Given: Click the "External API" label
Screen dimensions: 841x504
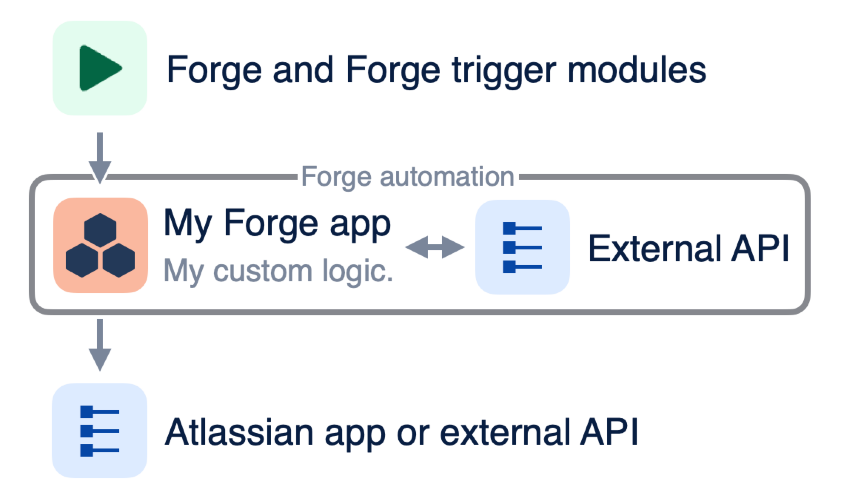Looking at the screenshot, I should pyautogui.click(x=688, y=248).
